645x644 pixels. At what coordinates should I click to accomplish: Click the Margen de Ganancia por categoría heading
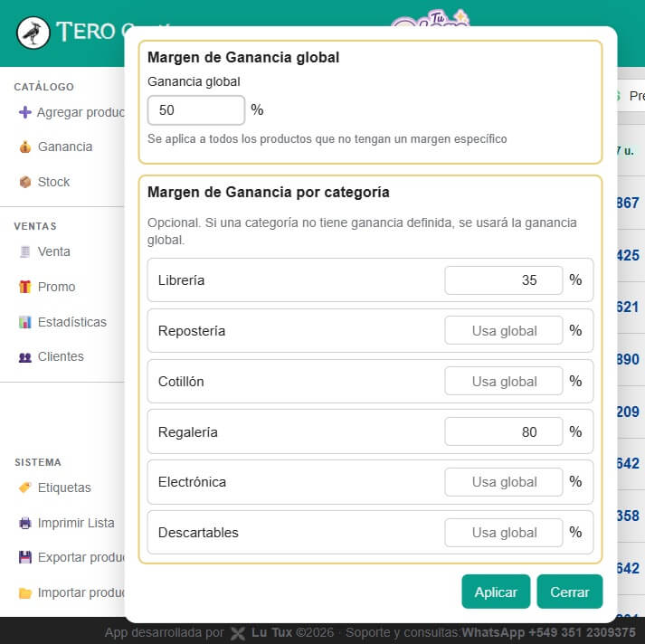tap(268, 192)
